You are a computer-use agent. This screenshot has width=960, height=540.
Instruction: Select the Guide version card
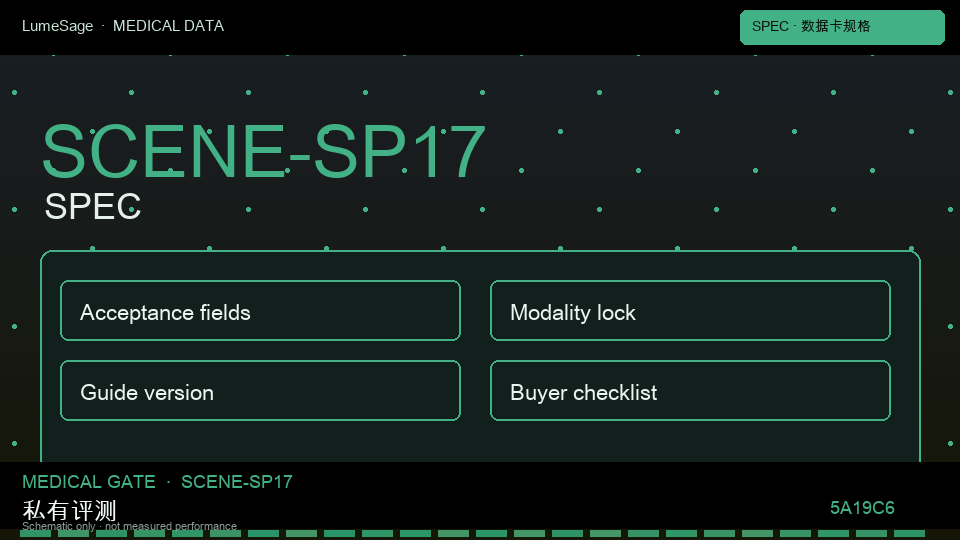pos(260,391)
